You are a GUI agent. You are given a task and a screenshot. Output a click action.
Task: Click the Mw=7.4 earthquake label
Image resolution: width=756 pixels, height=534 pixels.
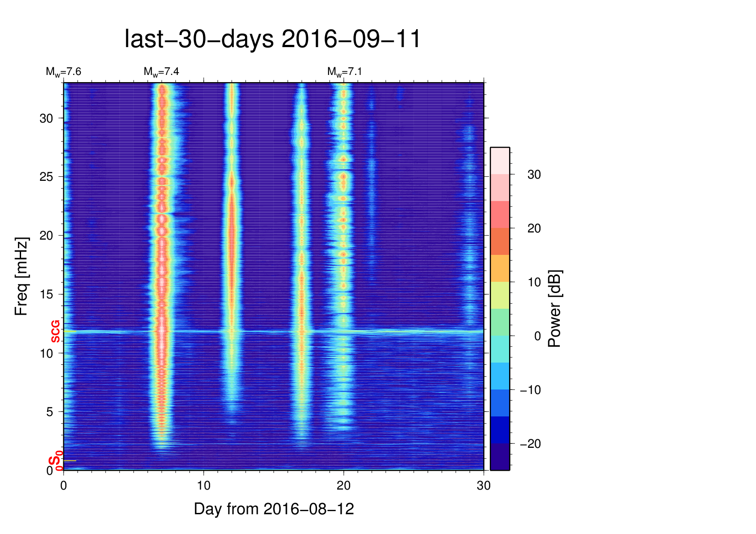161,72
